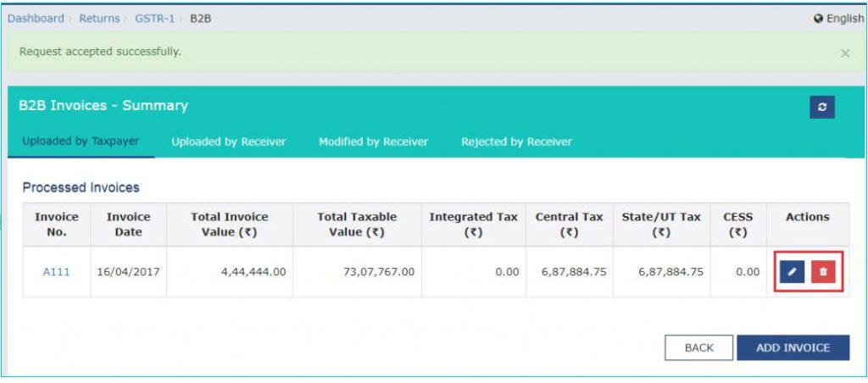868x383 pixels.
Task: Click the globe icon beside English
Action: pyautogui.click(x=818, y=19)
